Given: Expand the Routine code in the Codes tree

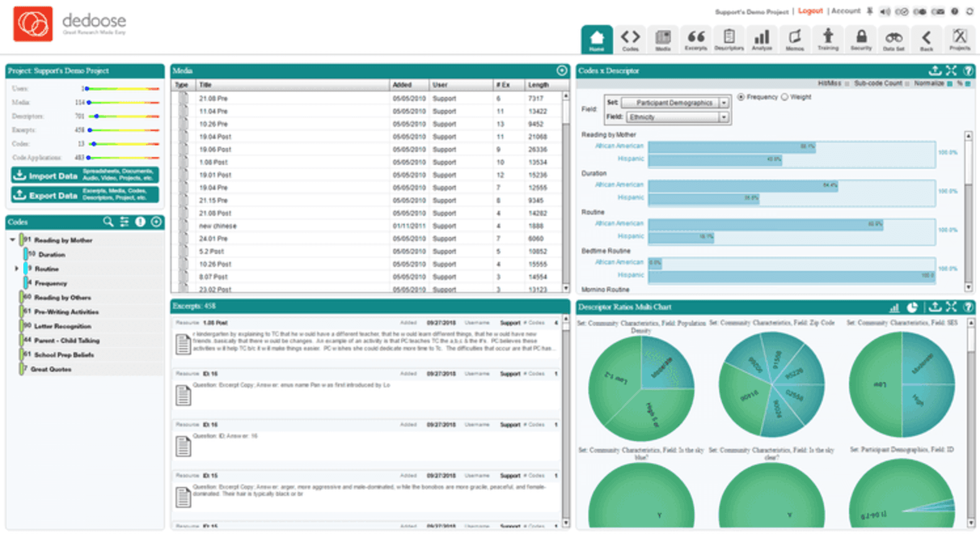Looking at the screenshot, I should pos(16,269).
